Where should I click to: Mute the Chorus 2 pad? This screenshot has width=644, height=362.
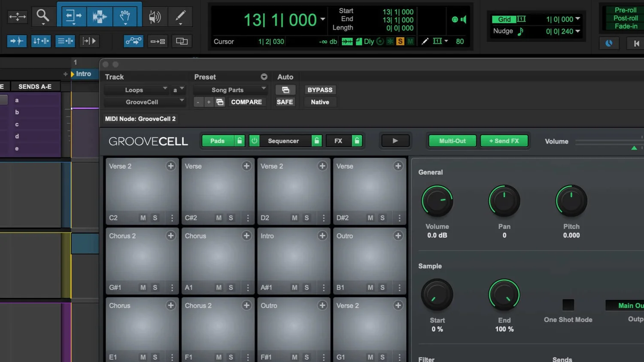click(142, 287)
